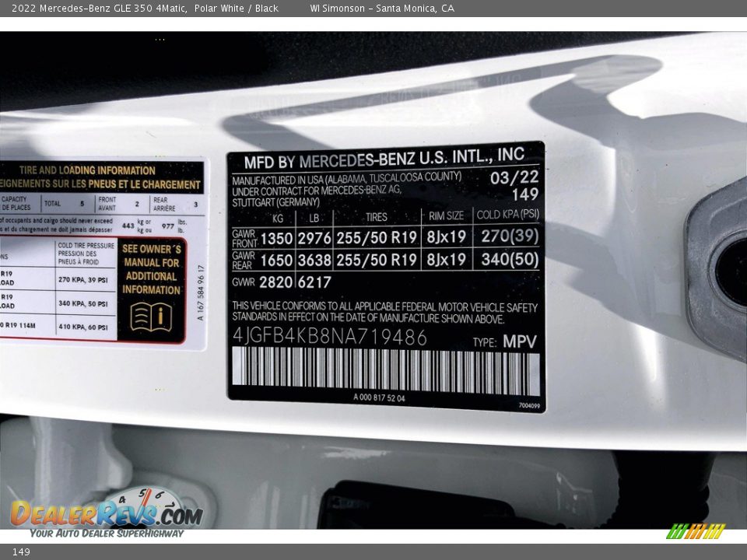This screenshot has width=747, height=560.
Task: Click the 443 kg value on tire label
Action: click(128, 226)
